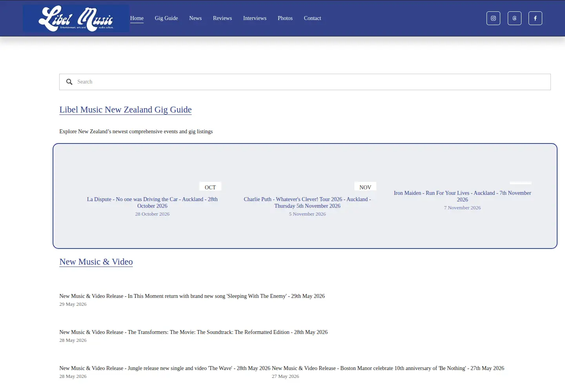Click the 'Explore New Zealand's newest comprehensive events' text

tap(136, 132)
